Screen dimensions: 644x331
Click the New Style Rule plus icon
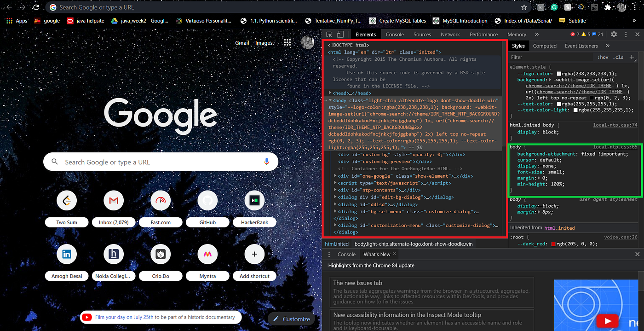tap(632, 57)
